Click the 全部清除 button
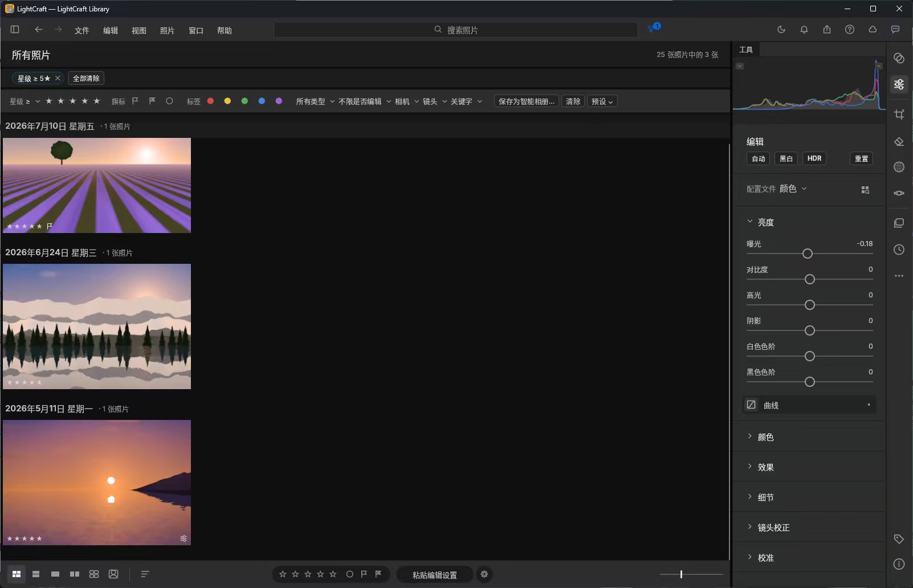The image size is (913, 588). click(86, 78)
